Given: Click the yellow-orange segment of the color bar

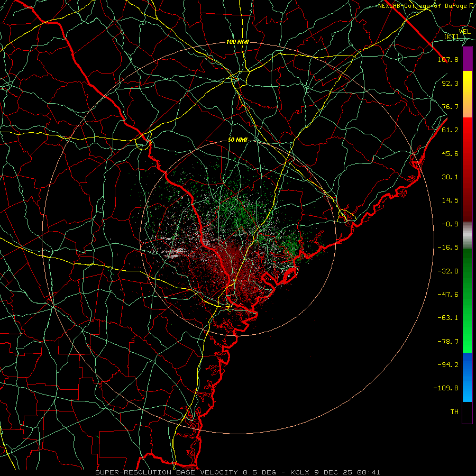Looking at the screenshot, I should [467, 94].
